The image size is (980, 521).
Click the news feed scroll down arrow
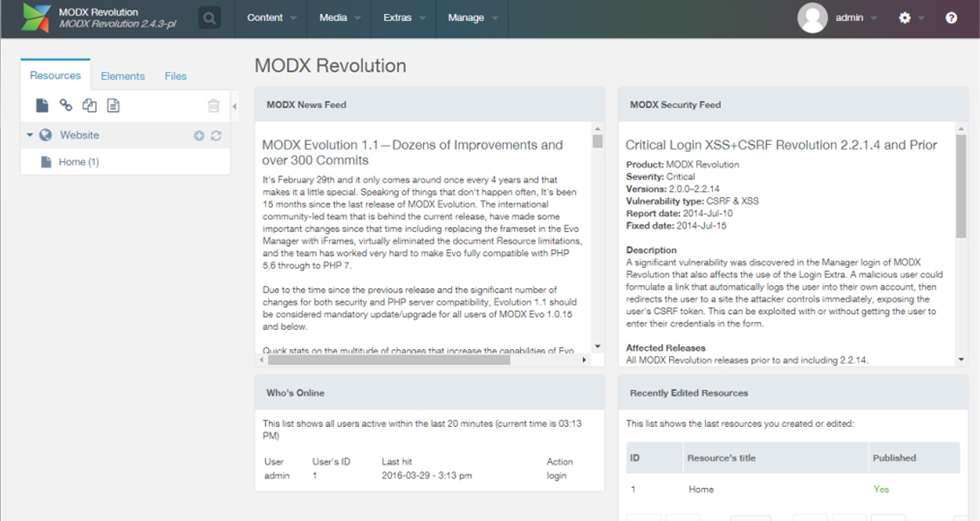click(598, 346)
